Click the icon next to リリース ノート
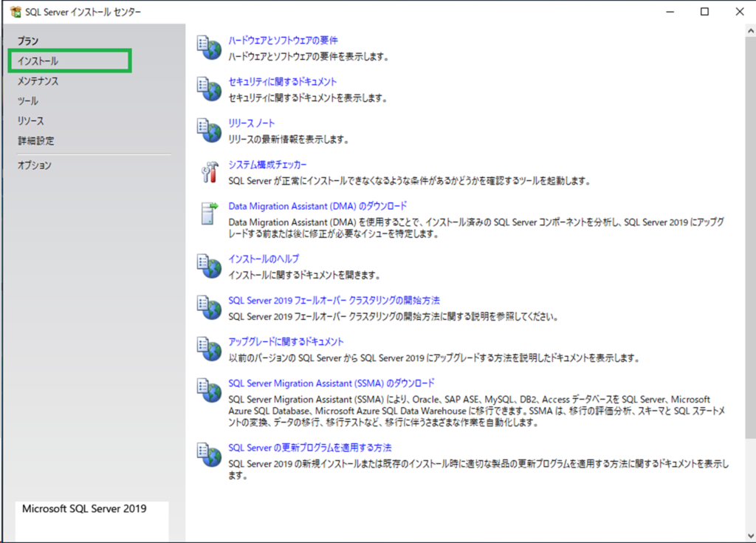The image size is (756, 543). (x=209, y=131)
